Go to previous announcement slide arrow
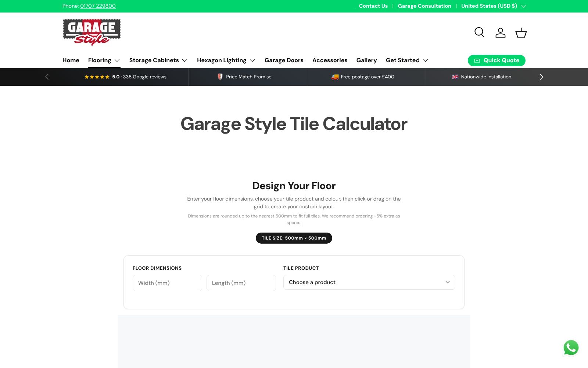The image size is (588, 368). click(47, 77)
